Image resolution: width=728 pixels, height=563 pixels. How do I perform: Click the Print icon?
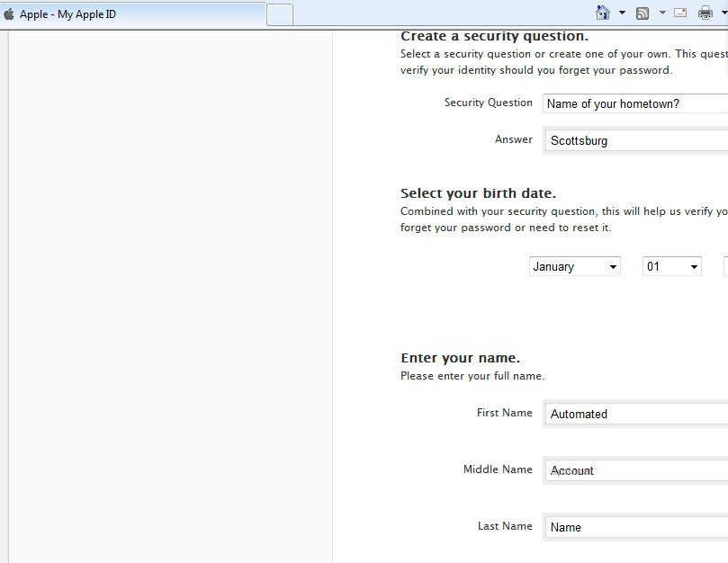tap(706, 13)
